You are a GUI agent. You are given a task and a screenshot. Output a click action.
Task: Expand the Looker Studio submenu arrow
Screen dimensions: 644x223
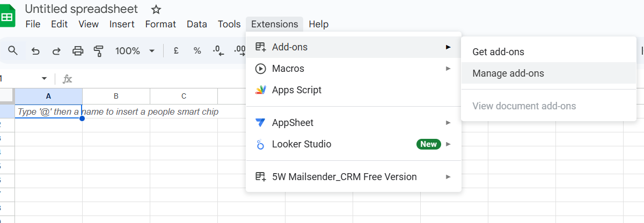click(448, 144)
